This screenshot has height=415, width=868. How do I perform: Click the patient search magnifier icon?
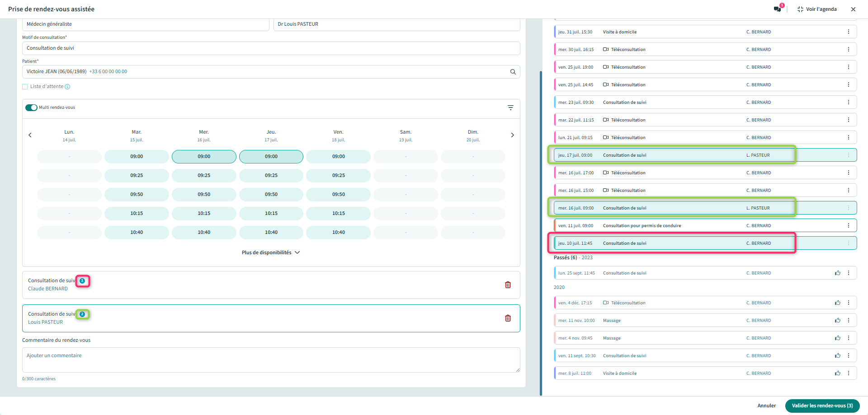coord(513,72)
